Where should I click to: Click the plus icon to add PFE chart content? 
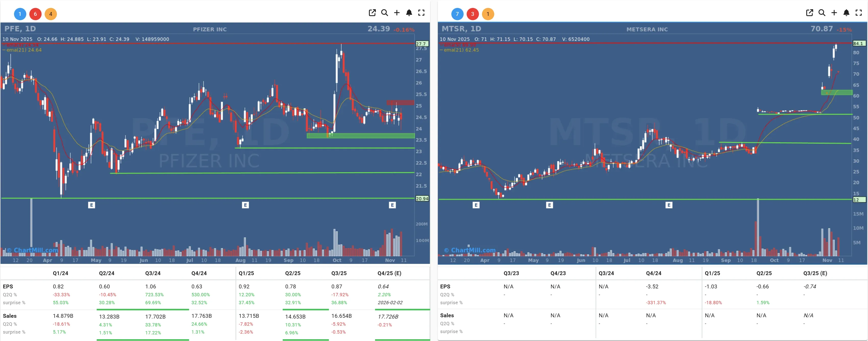396,13
